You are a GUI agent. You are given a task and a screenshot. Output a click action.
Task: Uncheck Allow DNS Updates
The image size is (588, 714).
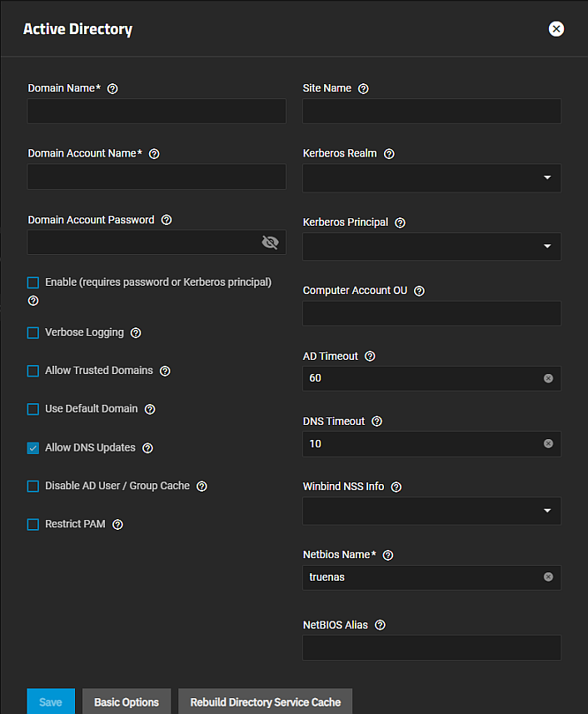click(x=33, y=447)
